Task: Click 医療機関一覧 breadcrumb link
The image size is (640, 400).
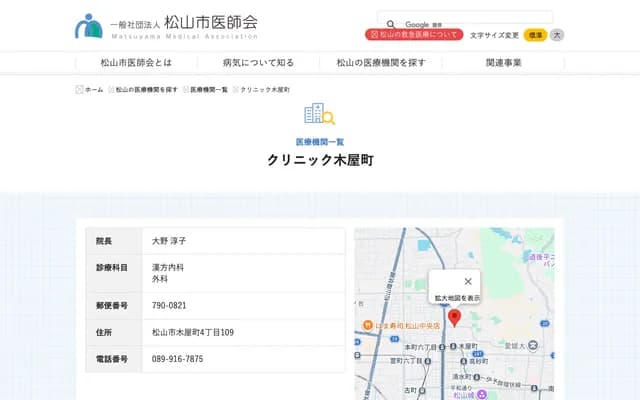Action: click(209, 89)
